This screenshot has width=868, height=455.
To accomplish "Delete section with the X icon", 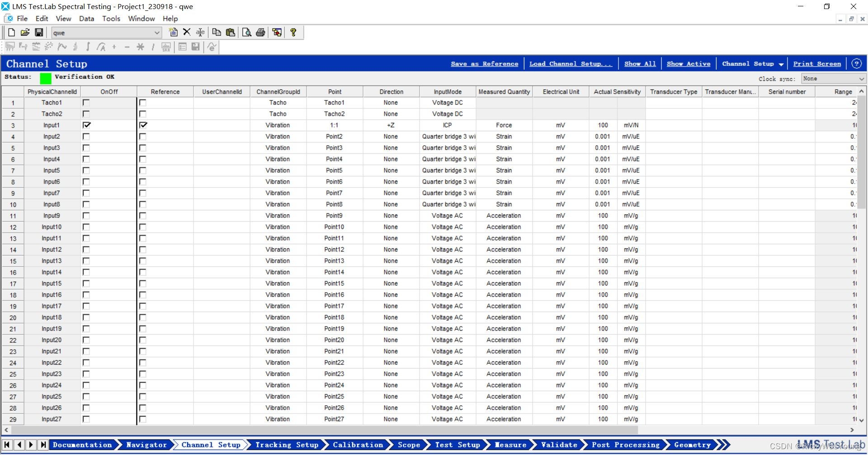I will click(187, 33).
